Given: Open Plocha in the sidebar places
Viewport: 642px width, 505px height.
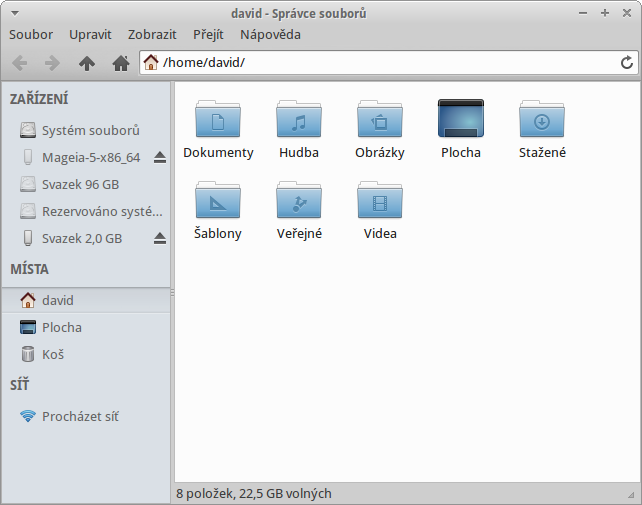Looking at the screenshot, I should point(86,327).
